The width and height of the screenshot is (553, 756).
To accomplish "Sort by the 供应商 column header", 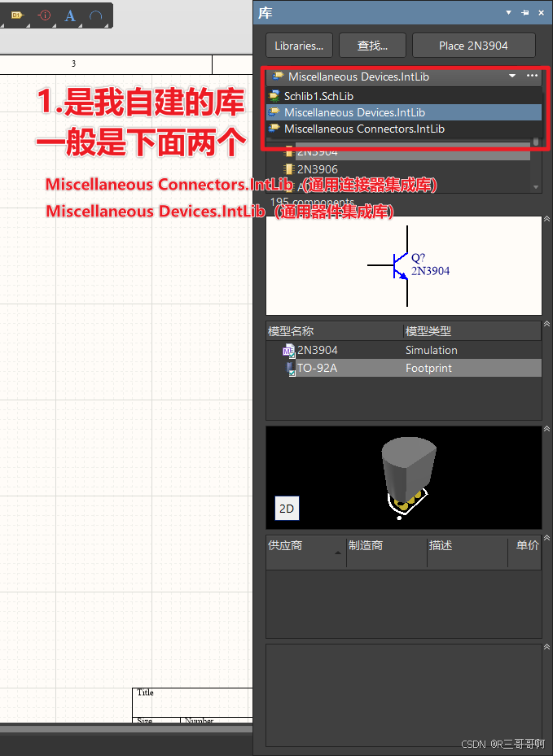I will coord(306,552).
